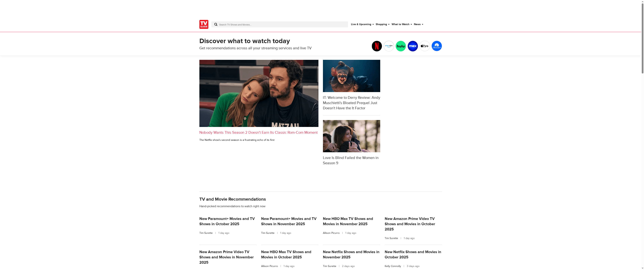Viewport: 644px width, 270px height.
Task: Open New Amazon Prime Video October 2025 article
Action: (410, 224)
